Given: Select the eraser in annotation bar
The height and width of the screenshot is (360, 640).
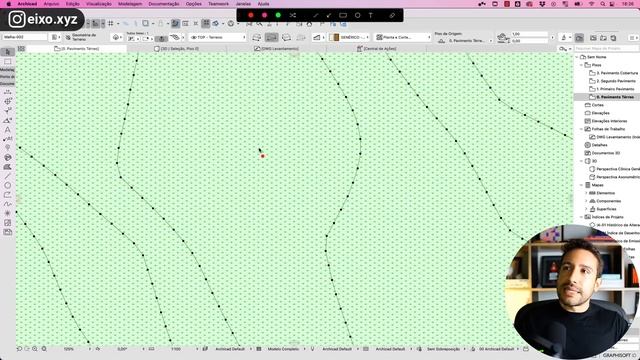Looking at the screenshot, I should 392,15.
